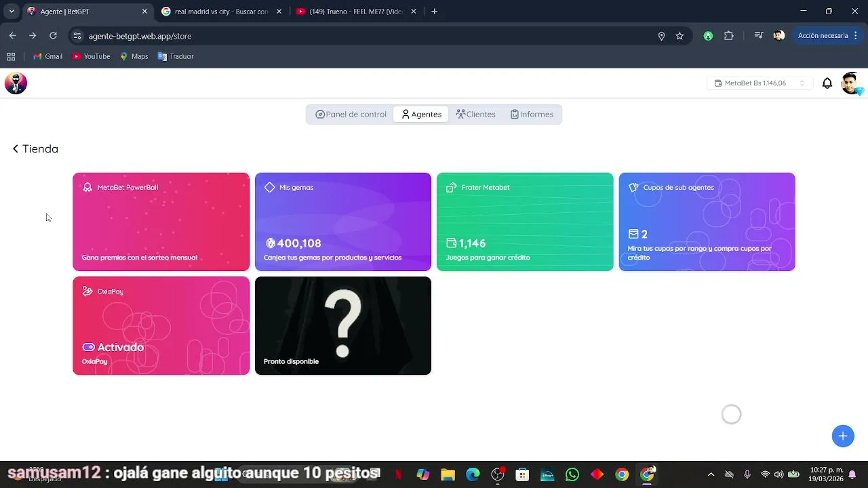Click the Acción necesaria button
The image size is (868, 488).
coord(823,36)
